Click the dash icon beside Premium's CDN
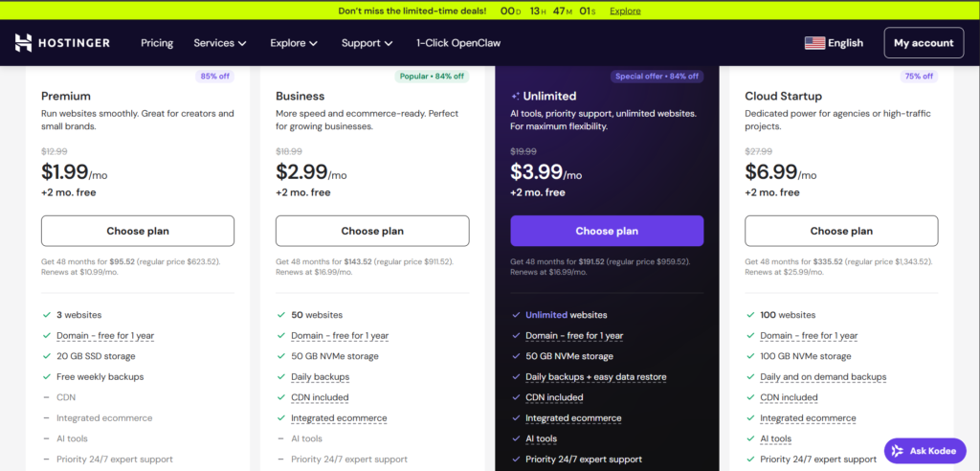Viewport: 980px width, 471px height. [47, 397]
